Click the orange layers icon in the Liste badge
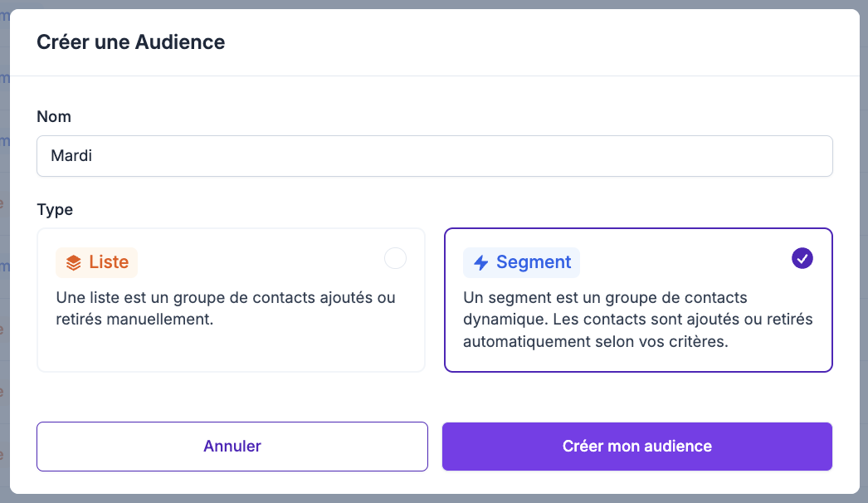 coord(74,261)
